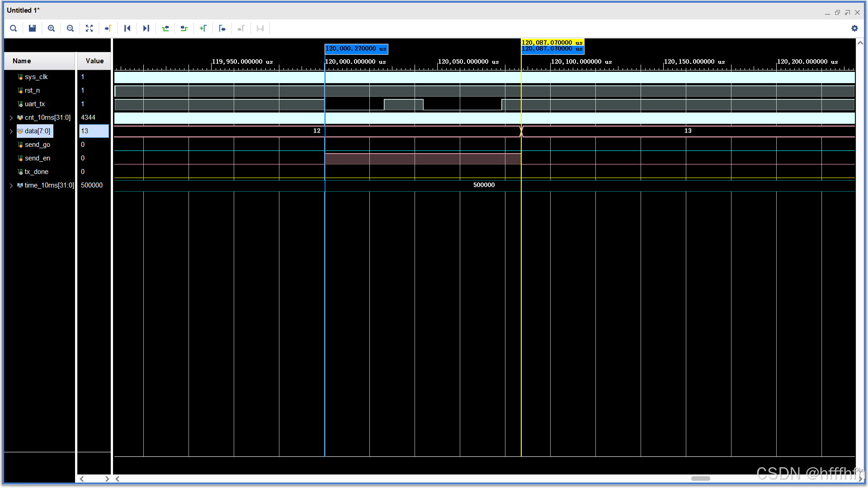
Task: Expand the data[7:0] signal
Action: coord(11,131)
